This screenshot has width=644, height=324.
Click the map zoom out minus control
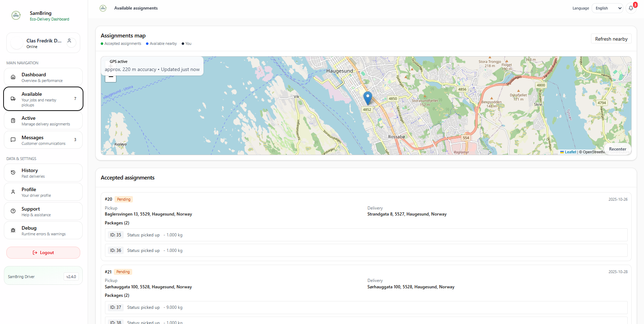coord(111,77)
